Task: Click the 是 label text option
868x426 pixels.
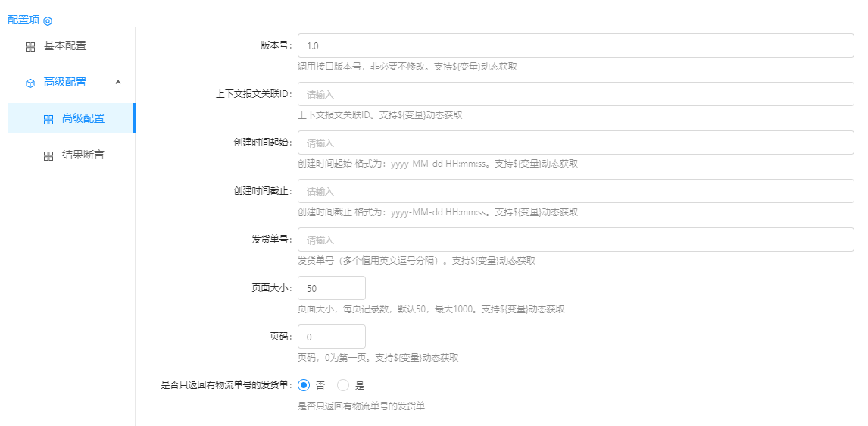Action: (x=360, y=385)
